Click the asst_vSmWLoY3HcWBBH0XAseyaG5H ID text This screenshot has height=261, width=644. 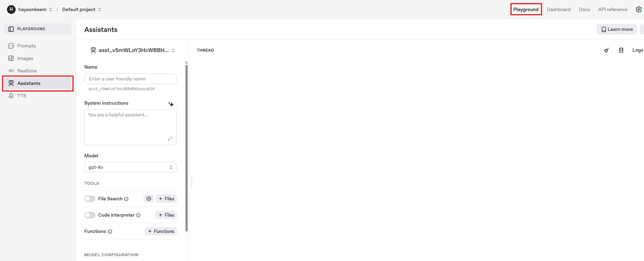(x=122, y=89)
